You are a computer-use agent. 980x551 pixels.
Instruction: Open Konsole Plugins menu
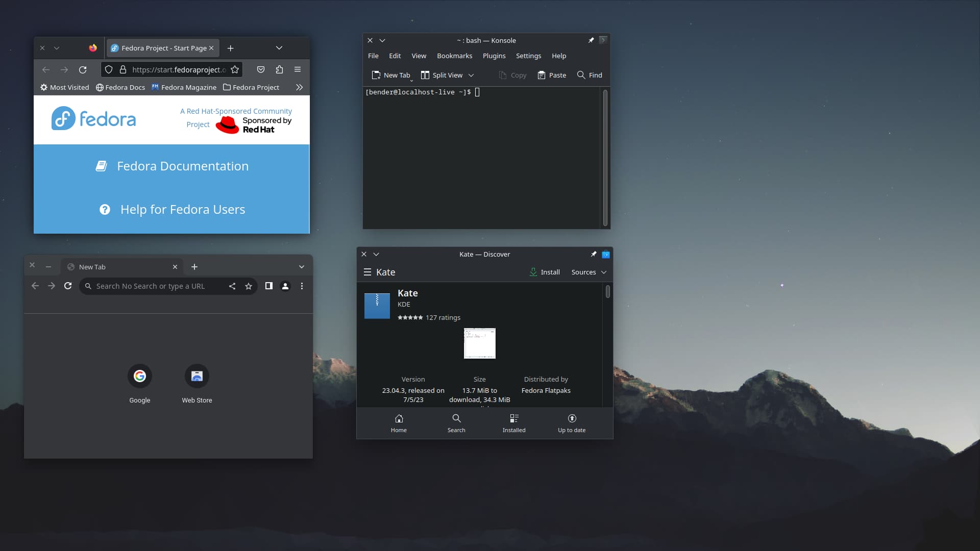[494, 56]
